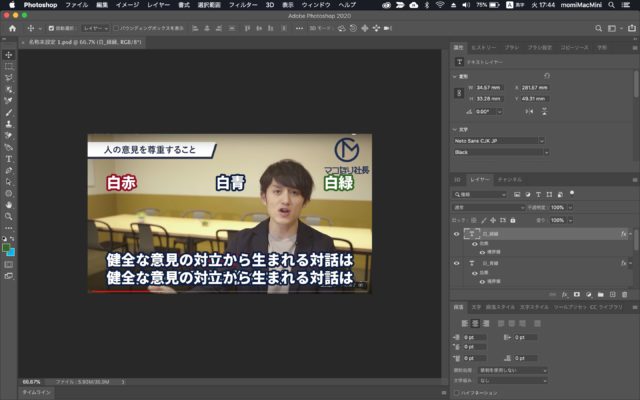The height and width of the screenshot is (400, 640).
Task: Click flip horizontal in the Properties panel
Action: (x=529, y=111)
